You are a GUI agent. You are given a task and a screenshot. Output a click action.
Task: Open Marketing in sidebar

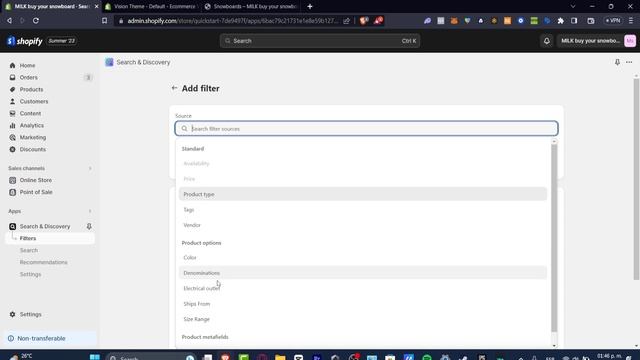tap(33, 138)
